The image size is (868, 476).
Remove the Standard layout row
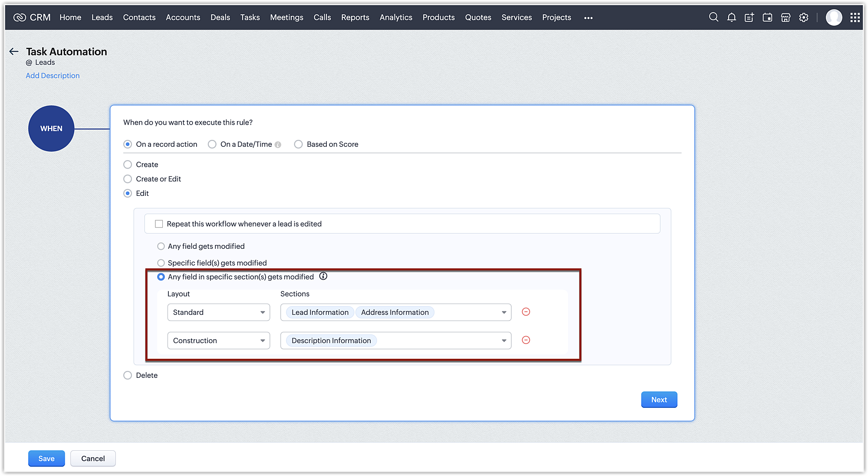[526, 312]
